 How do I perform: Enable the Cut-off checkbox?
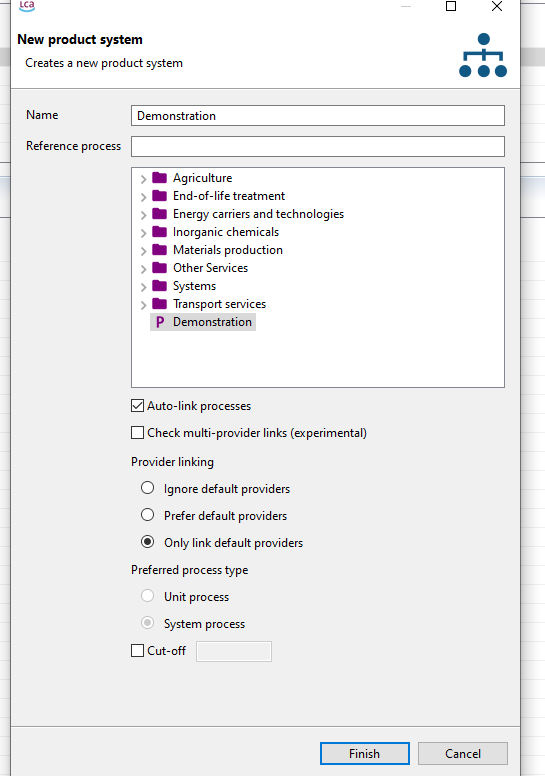point(137,650)
